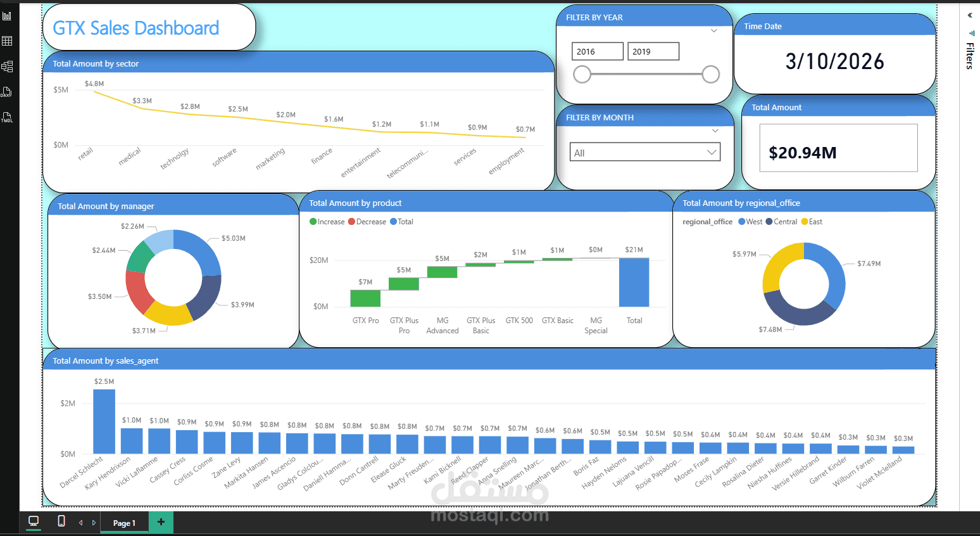Click the Total Amount card showing $20.94M

[838, 148]
